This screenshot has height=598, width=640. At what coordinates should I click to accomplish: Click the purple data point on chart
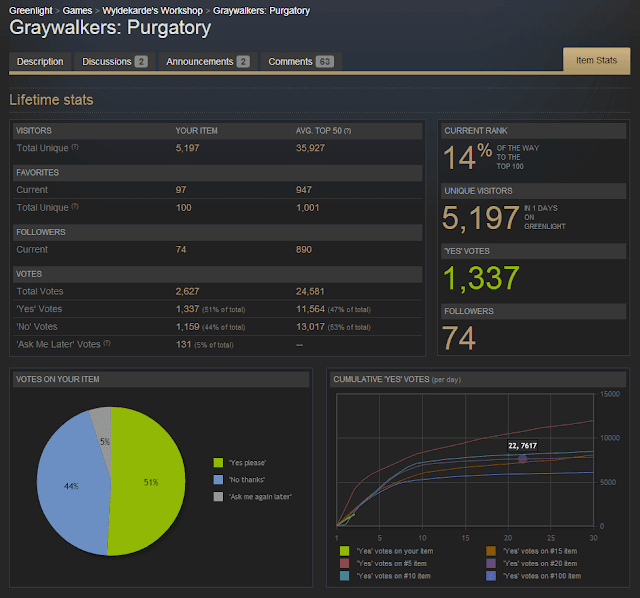coord(522,459)
